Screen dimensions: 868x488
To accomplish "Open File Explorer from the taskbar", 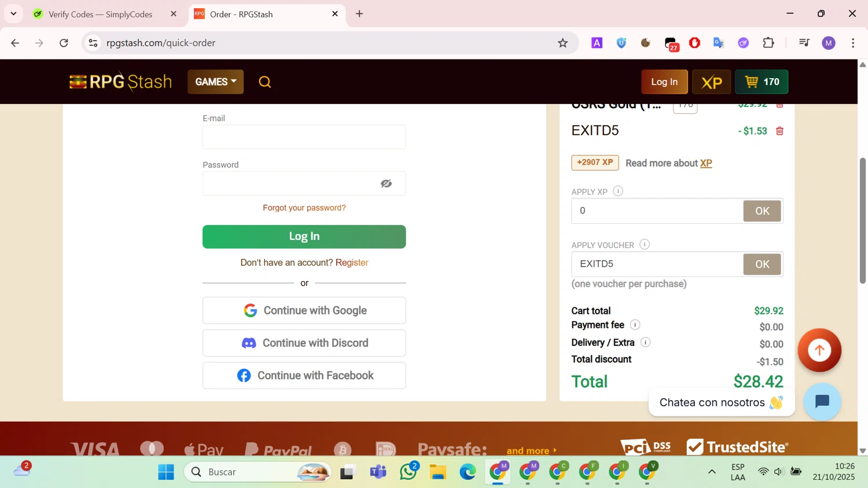I will [438, 472].
